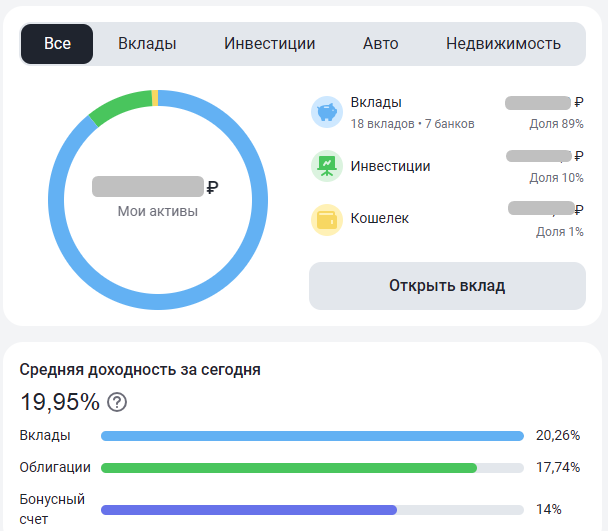Click the Открыть вклад button

[447, 286]
